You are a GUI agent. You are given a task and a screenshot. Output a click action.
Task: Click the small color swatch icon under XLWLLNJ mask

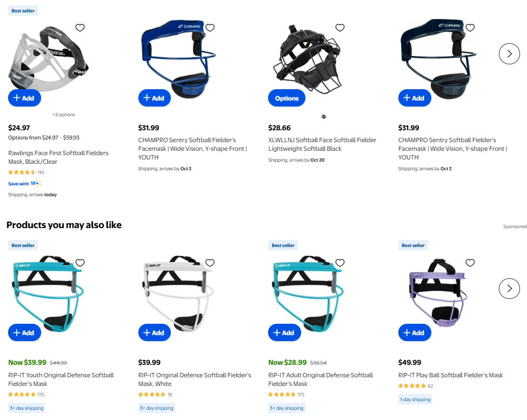324,117
